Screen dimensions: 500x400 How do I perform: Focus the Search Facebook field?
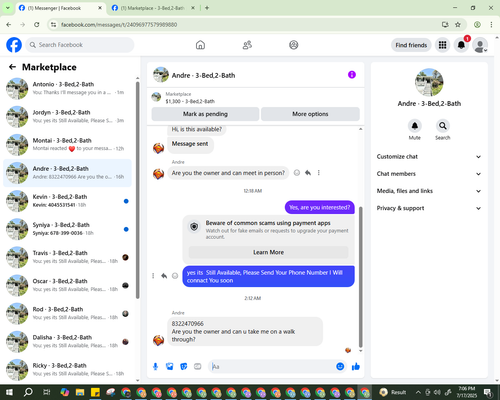[x=80, y=45]
